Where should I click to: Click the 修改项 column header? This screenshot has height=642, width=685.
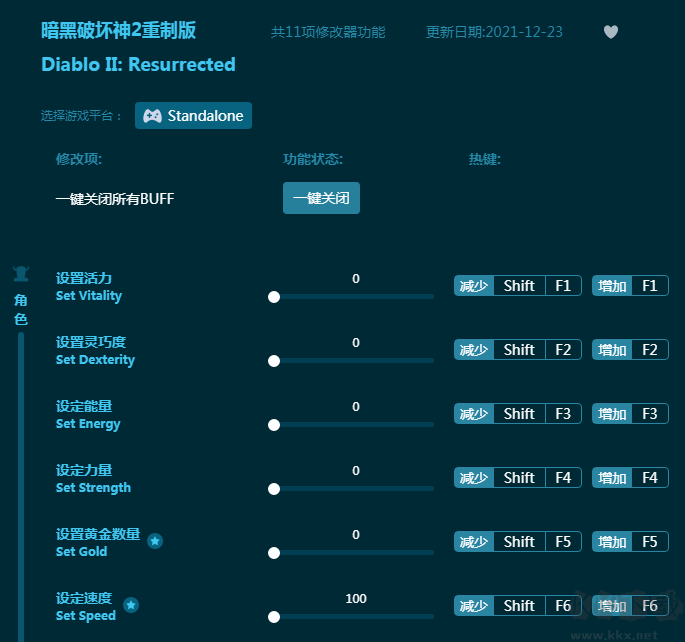[79, 159]
